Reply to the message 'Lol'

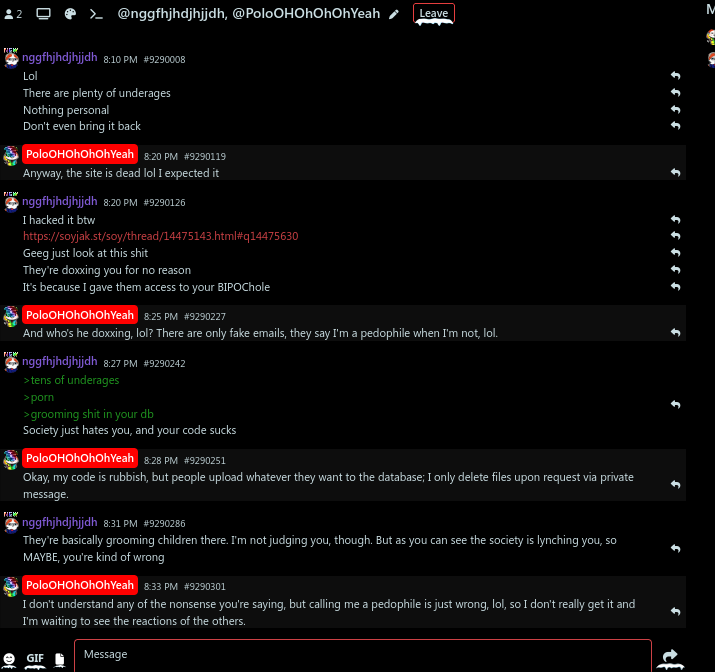point(675,76)
